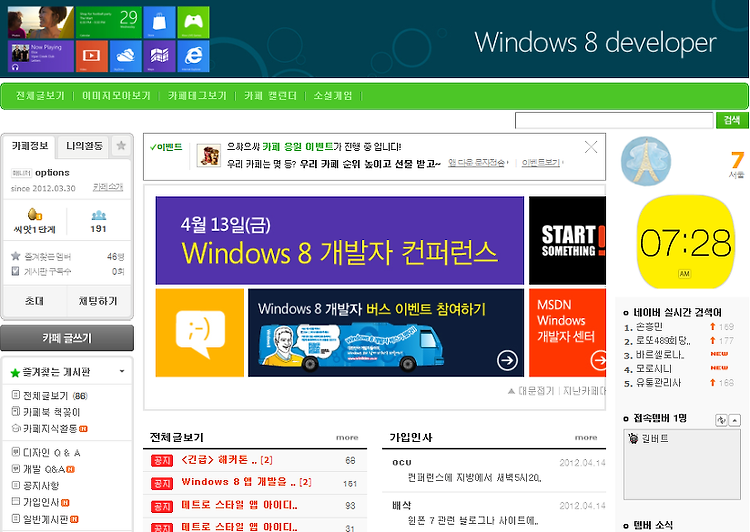This screenshot has width=750, height=532.
Task: Click the Eiffel Tower weather widget icon
Action: [x=646, y=161]
